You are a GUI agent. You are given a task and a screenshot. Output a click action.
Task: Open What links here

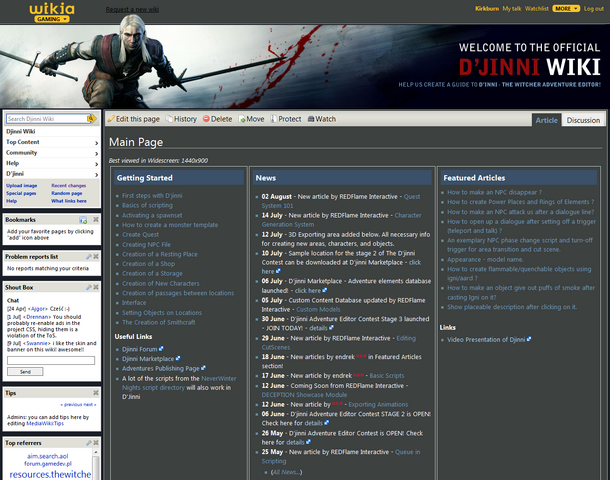coord(69,201)
